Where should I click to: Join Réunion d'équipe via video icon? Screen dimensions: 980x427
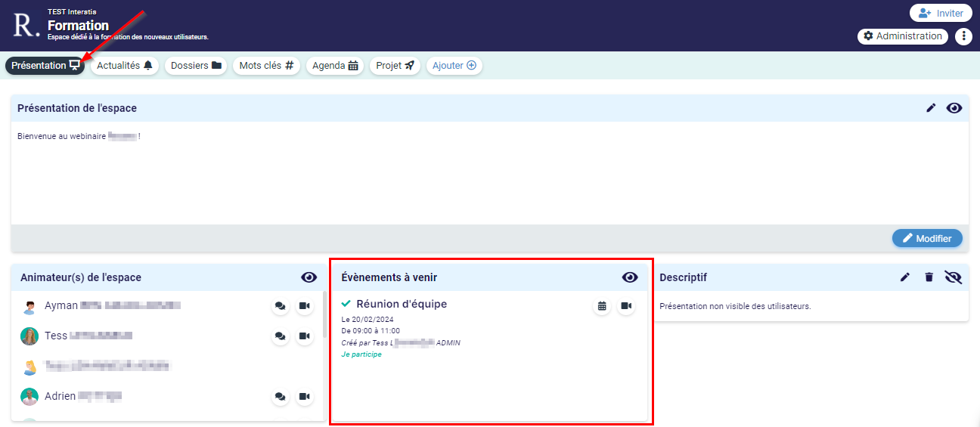[626, 306]
